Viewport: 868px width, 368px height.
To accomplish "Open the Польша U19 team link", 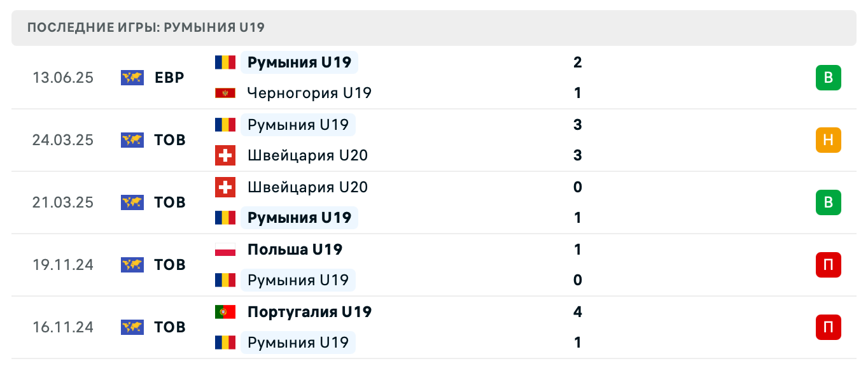I will pos(295,250).
